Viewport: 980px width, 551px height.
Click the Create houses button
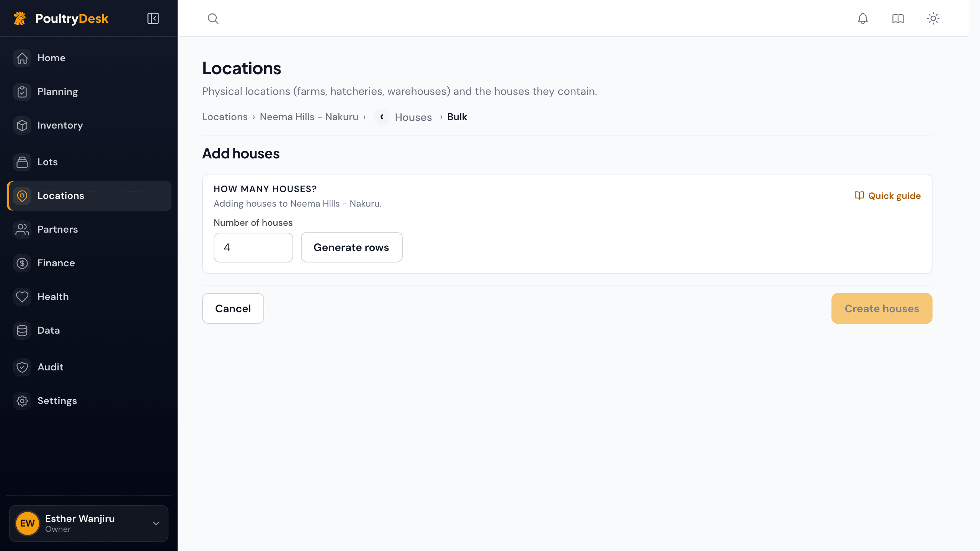(x=882, y=308)
